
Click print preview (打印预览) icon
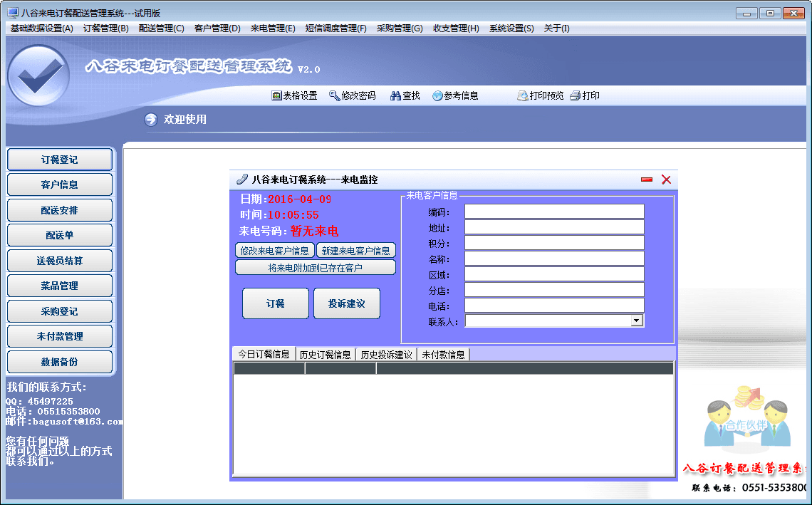pos(522,95)
